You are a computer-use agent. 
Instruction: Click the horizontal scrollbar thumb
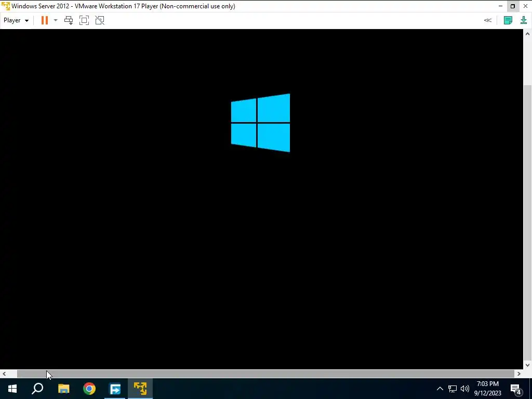265,374
